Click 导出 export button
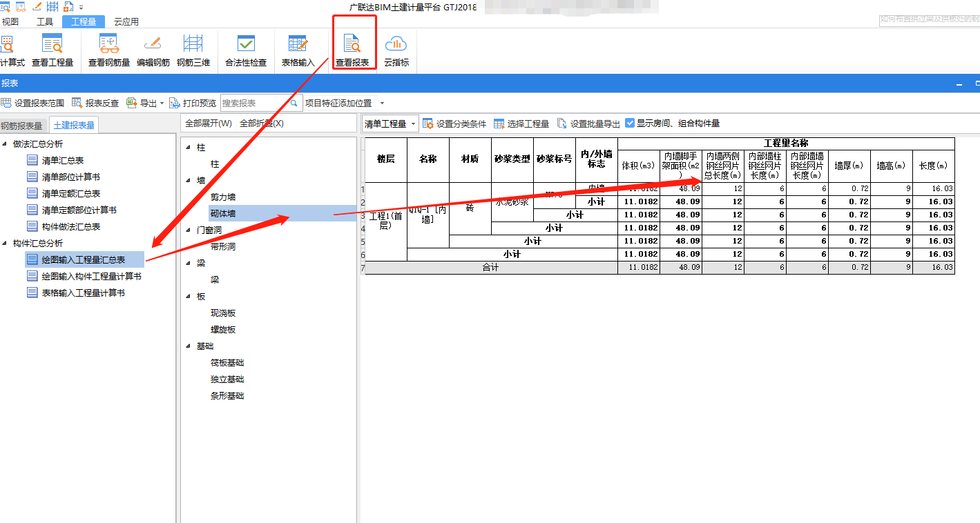The width and height of the screenshot is (980, 523). 142,103
